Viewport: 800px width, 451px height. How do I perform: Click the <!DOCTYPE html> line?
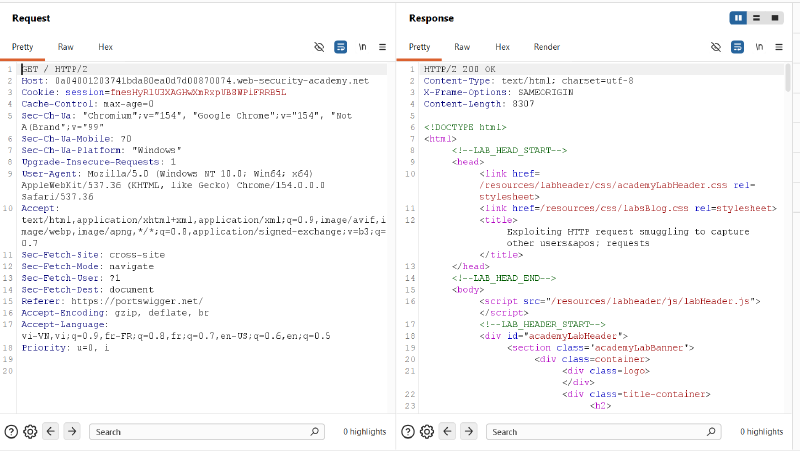click(x=465, y=127)
